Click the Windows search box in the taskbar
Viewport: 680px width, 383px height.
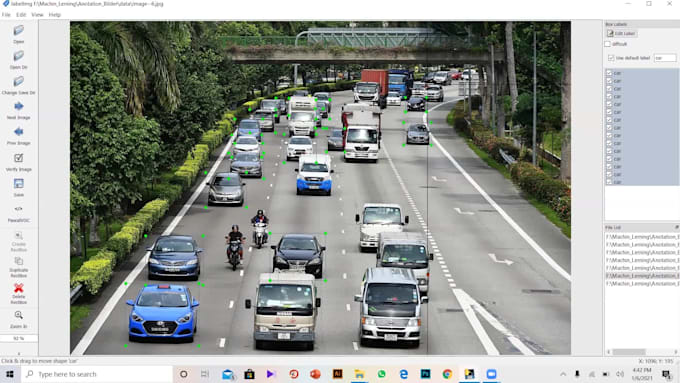[97, 374]
